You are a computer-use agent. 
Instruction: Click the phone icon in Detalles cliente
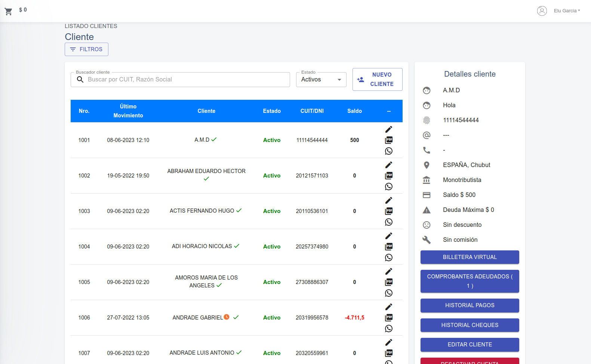pyautogui.click(x=427, y=150)
